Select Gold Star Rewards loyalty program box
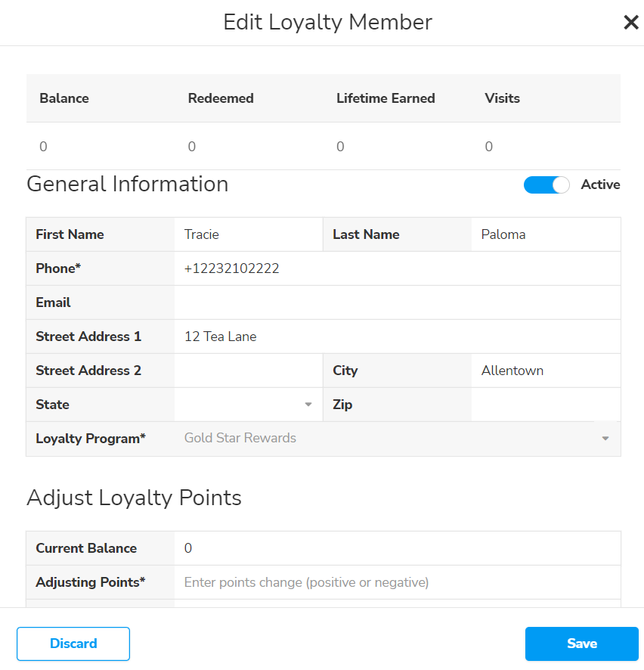 [x=385, y=439]
